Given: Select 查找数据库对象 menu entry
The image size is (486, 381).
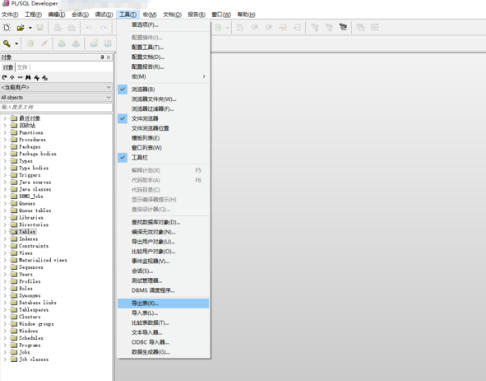Looking at the screenshot, I should (163, 222).
